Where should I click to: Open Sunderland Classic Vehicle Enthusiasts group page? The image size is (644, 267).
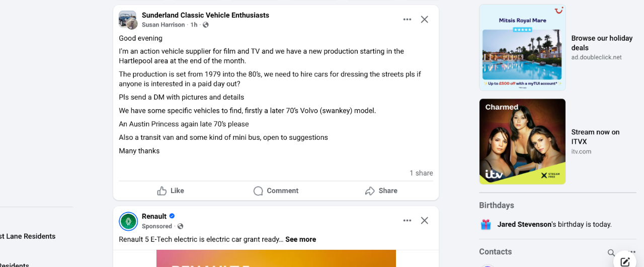(x=205, y=15)
